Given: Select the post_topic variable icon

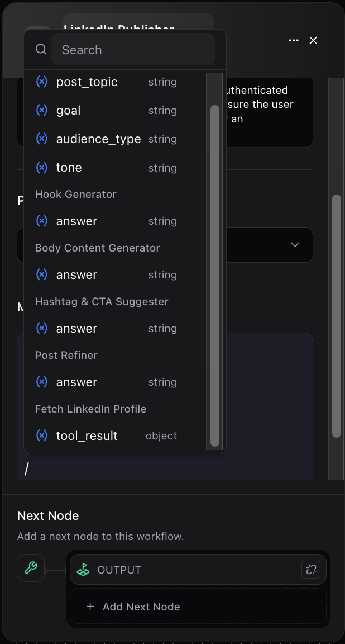Looking at the screenshot, I should [x=41, y=82].
